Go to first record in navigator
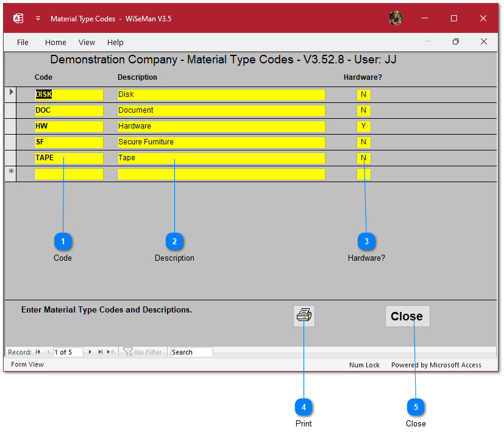 [x=38, y=352]
